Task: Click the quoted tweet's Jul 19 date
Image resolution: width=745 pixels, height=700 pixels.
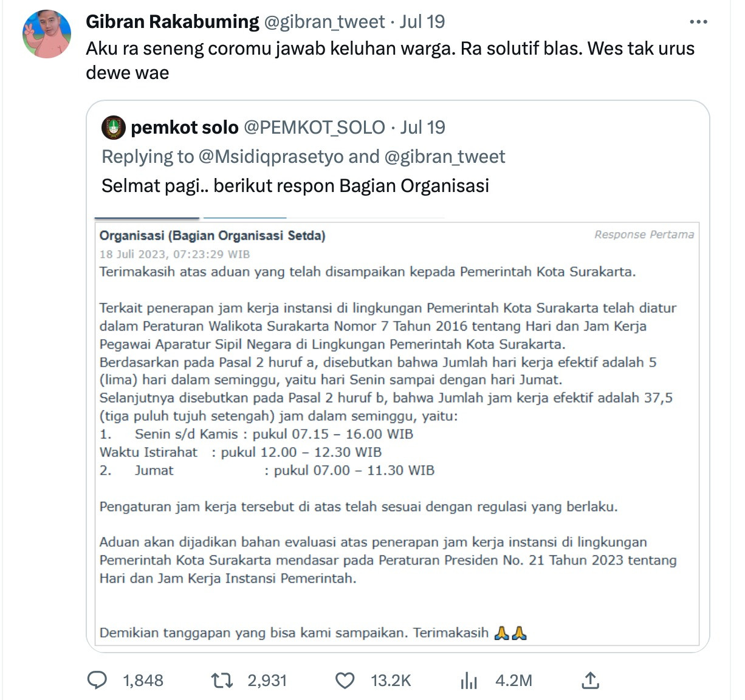Action: pyautogui.click(x=423, y=128)
